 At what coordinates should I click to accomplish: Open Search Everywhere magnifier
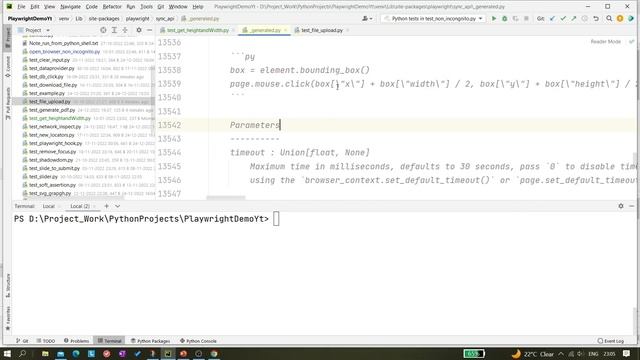(609, 18)
